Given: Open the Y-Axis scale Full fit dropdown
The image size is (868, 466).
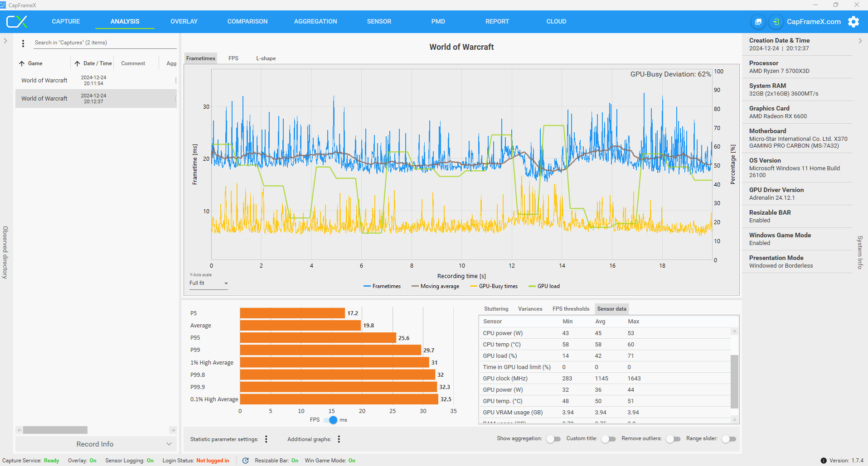Looking at the screenshot, I should click(x=209, y=283).
